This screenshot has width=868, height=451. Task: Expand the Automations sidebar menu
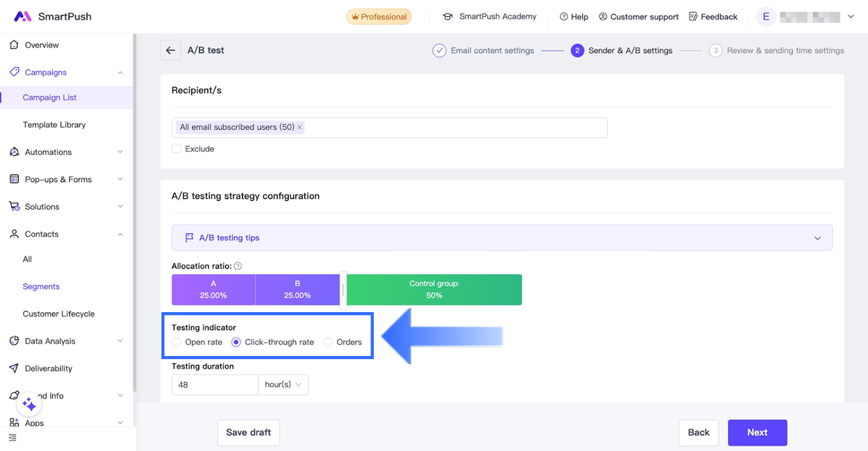click(120, 152)
